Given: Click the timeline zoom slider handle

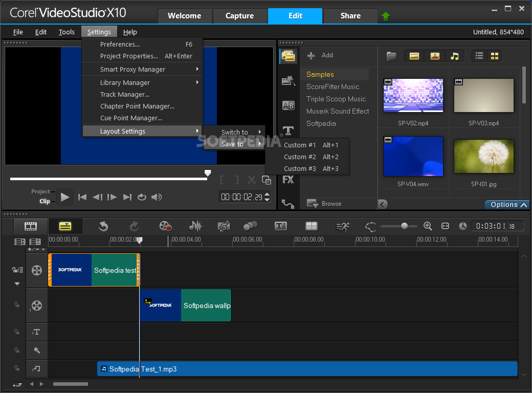Looking at the screenshot, I should tap(405, 226).
